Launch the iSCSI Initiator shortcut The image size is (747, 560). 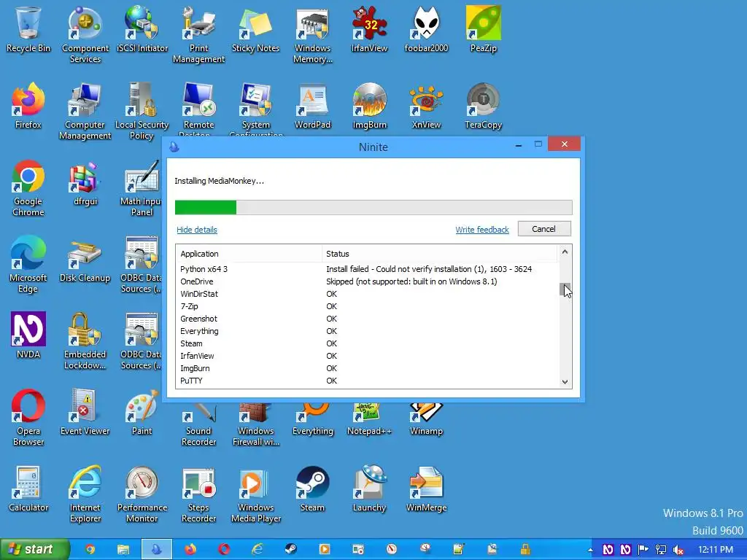point(142,28)
